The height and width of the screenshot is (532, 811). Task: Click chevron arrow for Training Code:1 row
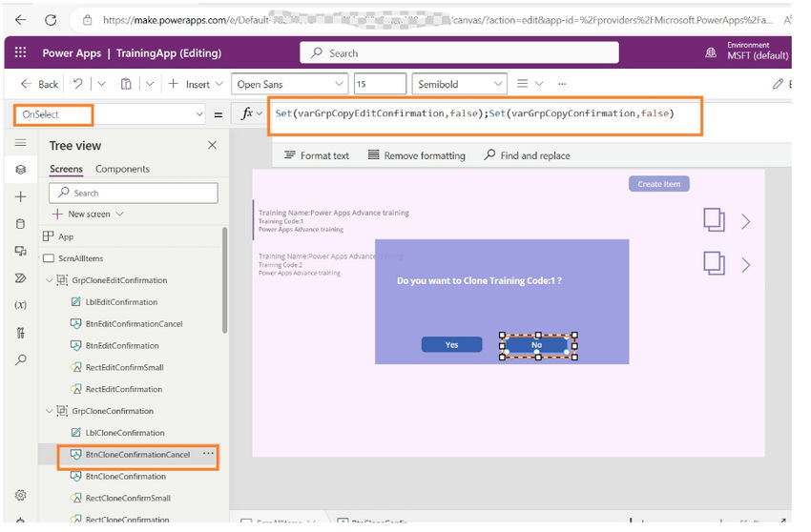[x=745, y=221]
